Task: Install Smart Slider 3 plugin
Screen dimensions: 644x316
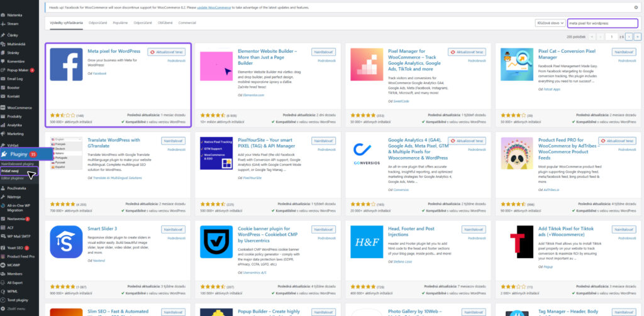Action: coord(173,229)
